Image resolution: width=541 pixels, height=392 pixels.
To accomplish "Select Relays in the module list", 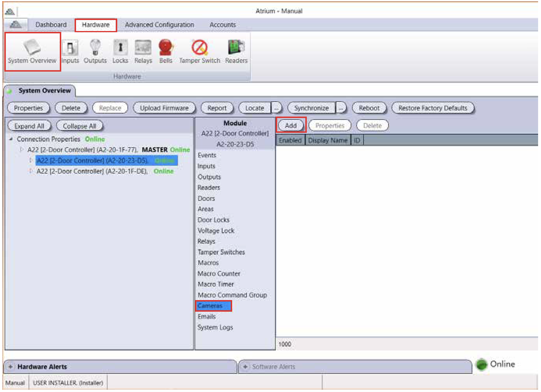I will tap(206, 241).
